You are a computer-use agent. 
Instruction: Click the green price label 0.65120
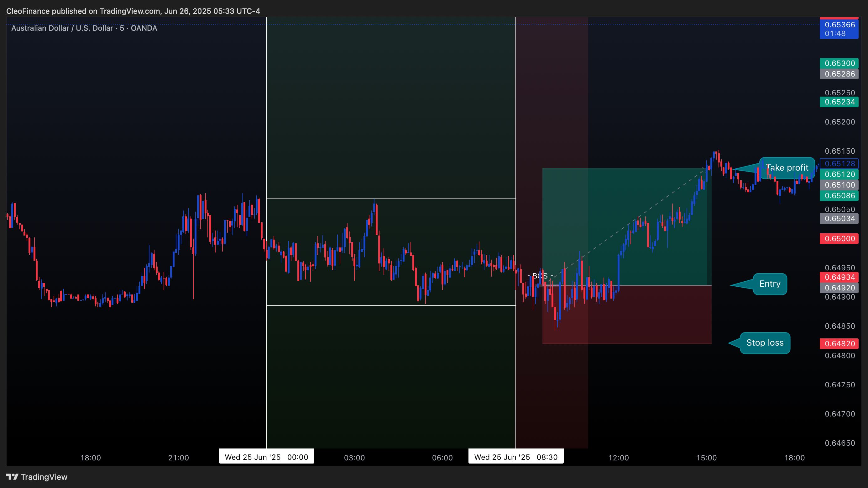click(x=839, y=174)
